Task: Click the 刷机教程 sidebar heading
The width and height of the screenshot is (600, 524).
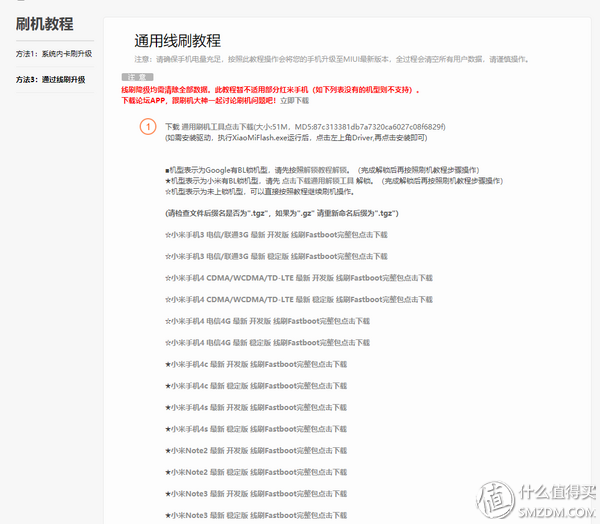Action: pos(44,24)
